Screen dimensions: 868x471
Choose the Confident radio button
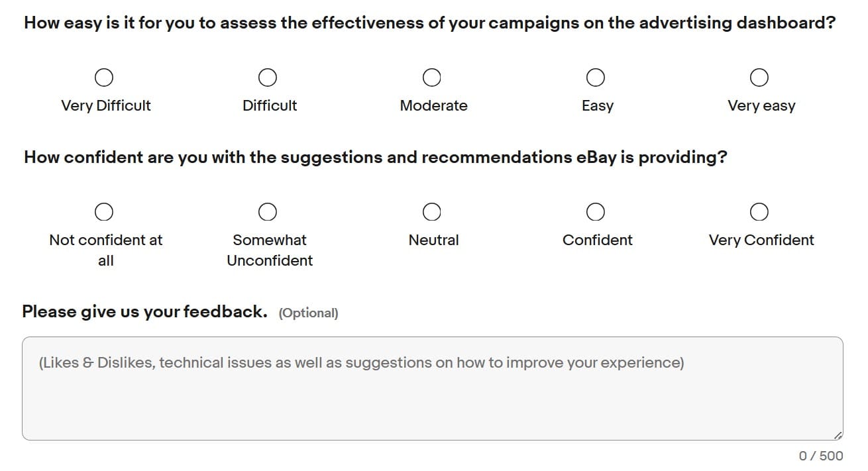596,212
